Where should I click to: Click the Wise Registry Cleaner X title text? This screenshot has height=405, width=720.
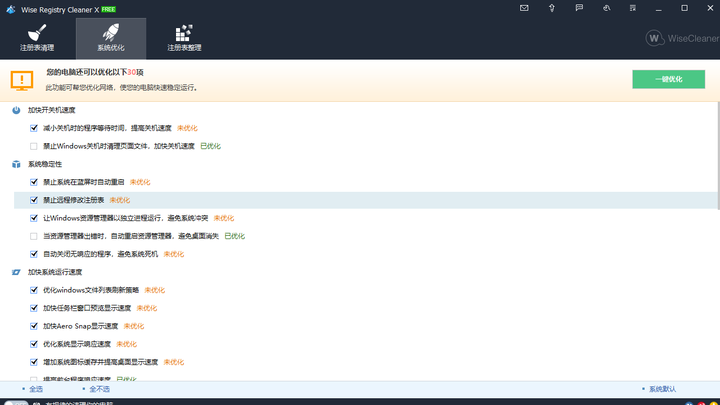[x=60, y=10]
